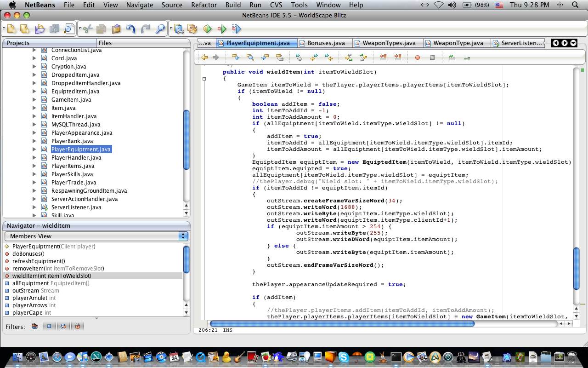Shift line left in editor toolbar
Screen dimensions: 588x368
click(x=383, y=57)
